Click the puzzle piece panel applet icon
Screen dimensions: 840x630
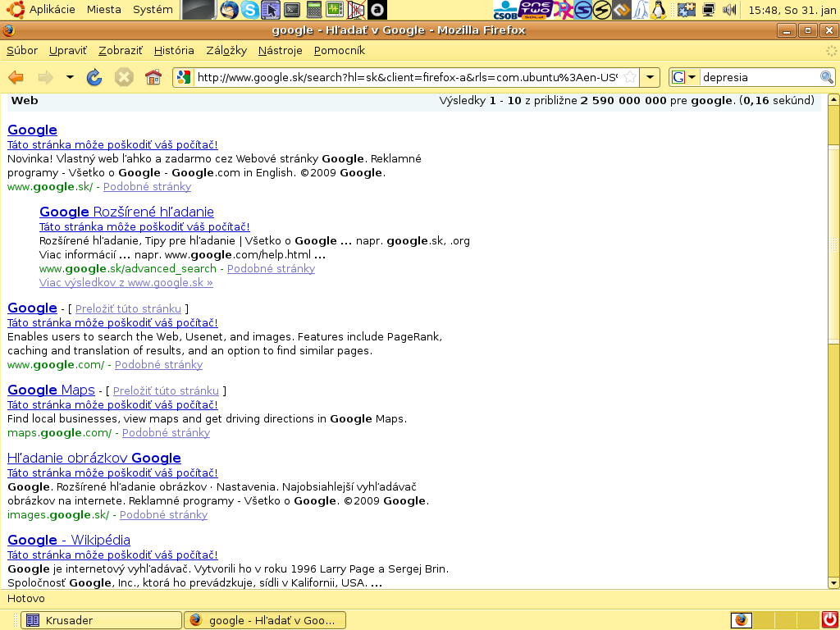pos(686,10)
